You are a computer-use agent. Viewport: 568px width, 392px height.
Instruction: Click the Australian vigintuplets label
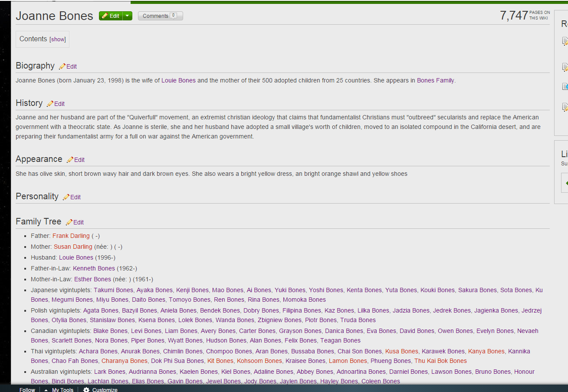click(62, 372)
